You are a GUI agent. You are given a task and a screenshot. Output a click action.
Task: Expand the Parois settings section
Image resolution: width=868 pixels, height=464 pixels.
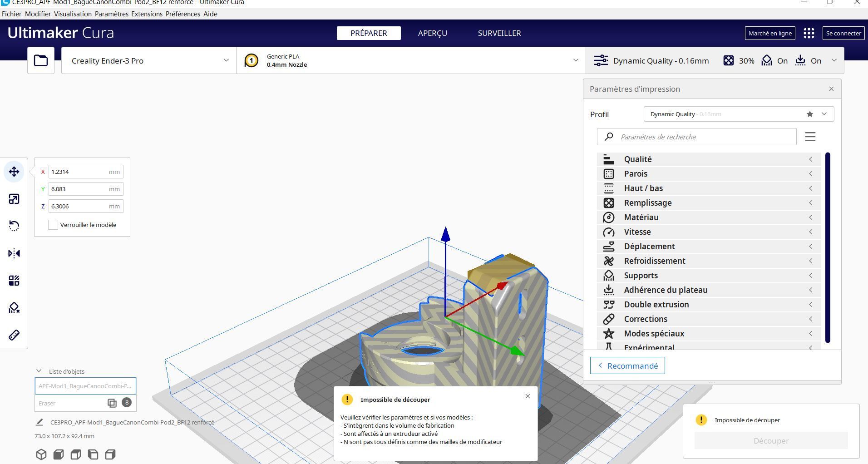[709, 173]
